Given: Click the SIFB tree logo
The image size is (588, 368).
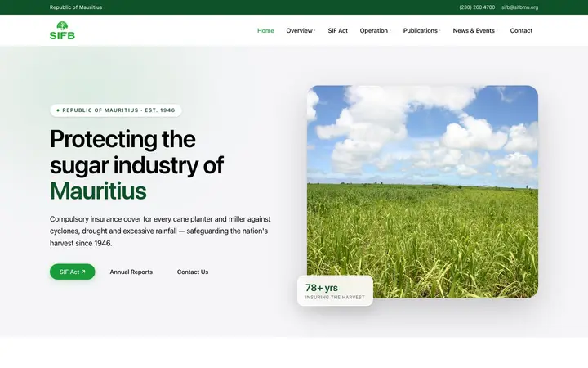Looking at the screenshot, I should coord(62,30).
